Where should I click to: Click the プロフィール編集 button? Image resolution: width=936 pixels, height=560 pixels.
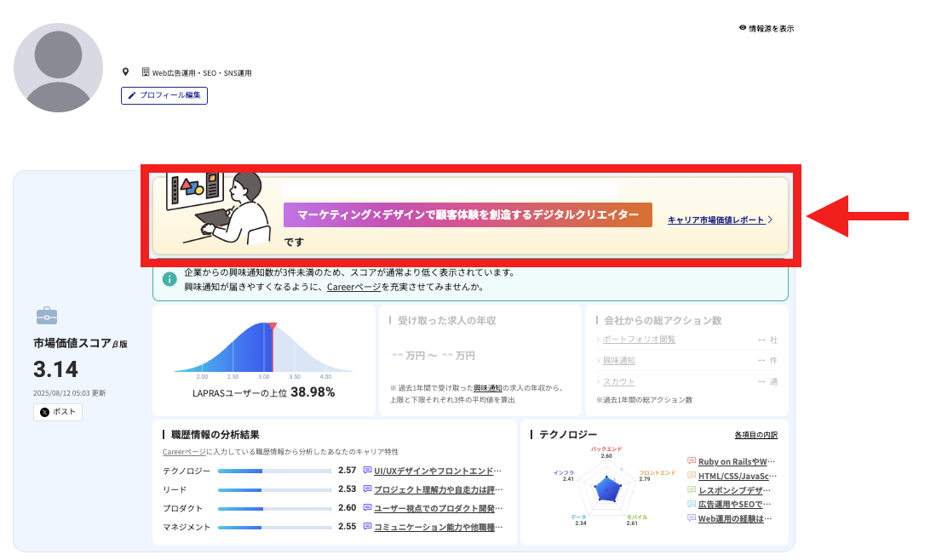164,95
